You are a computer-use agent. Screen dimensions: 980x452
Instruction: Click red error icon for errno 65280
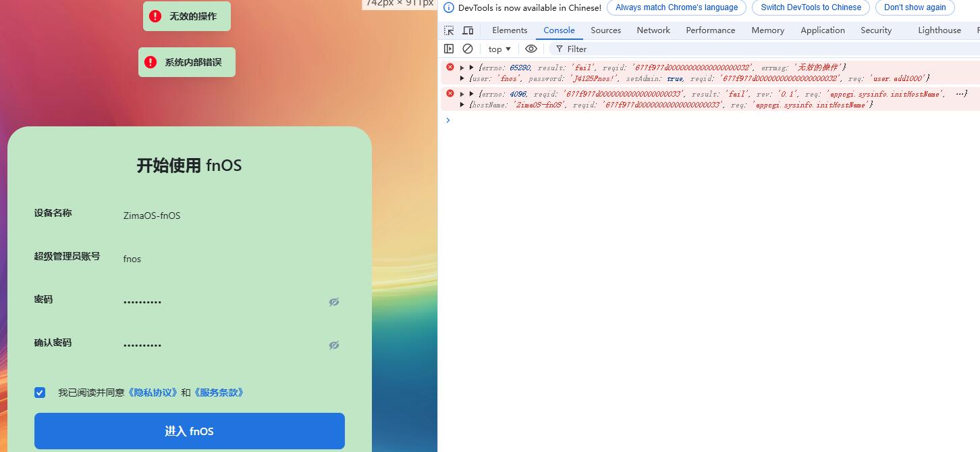[450, 67]
